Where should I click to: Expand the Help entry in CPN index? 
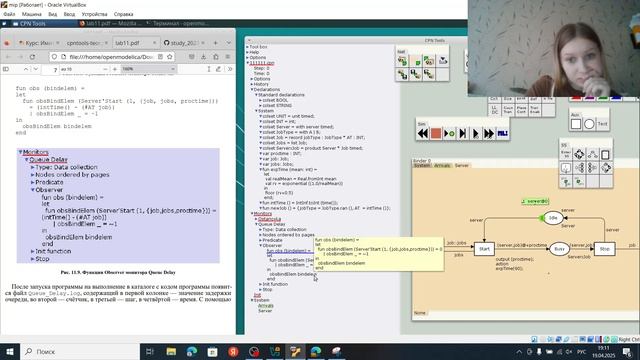click(x=248, y=52)
